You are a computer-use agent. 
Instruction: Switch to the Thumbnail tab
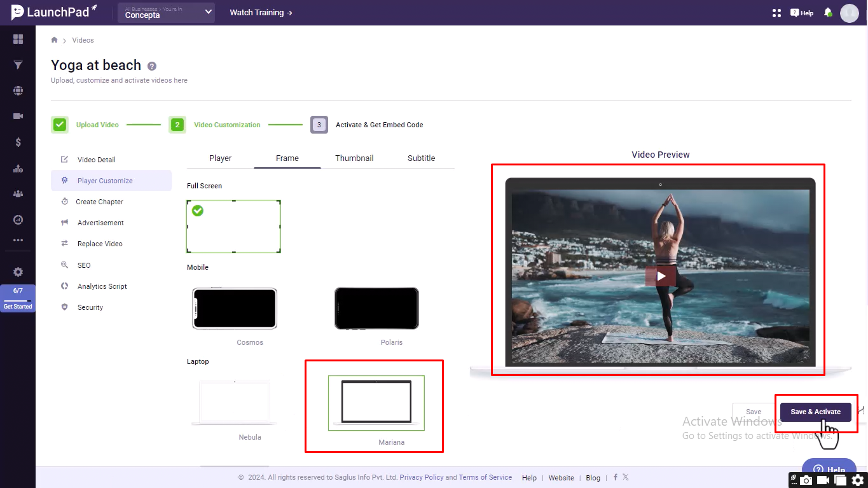pos(354,158)
